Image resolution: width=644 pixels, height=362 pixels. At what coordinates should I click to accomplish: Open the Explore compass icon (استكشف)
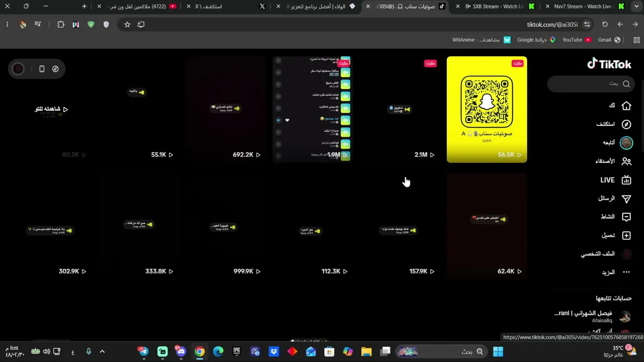point(626,124)
